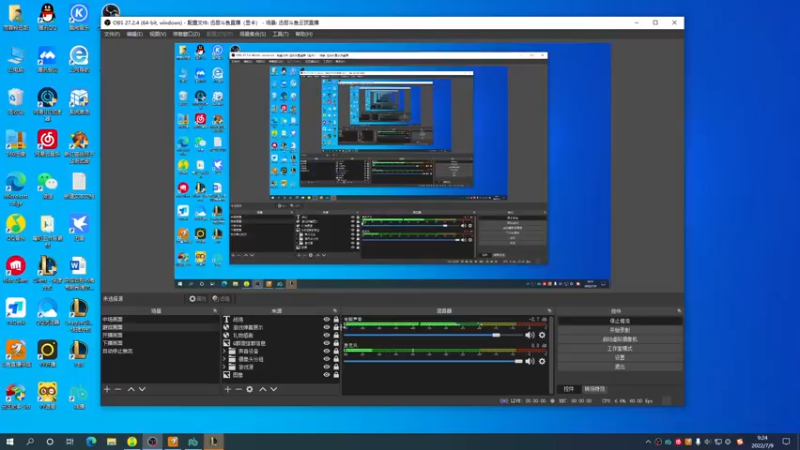This screenshot has height=450, width=800.
Task: Open the Recycle Bin desktop icon
Action: pos(16,101)
